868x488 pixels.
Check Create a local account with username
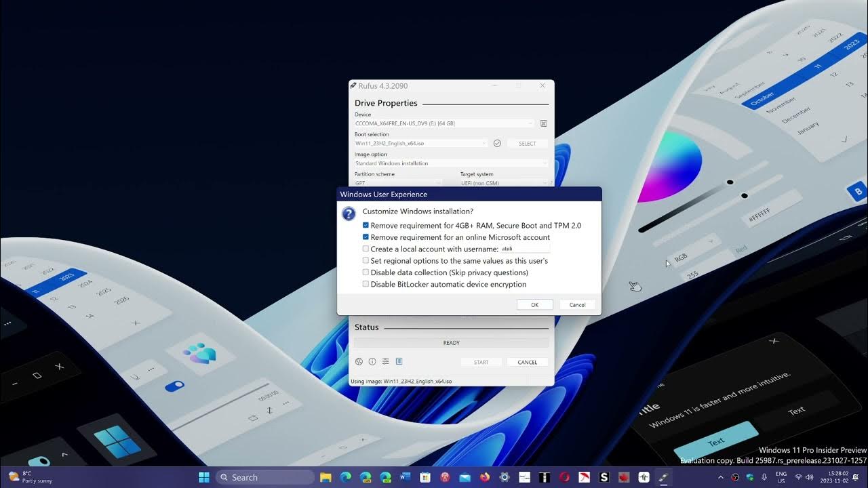click(366, 249)
